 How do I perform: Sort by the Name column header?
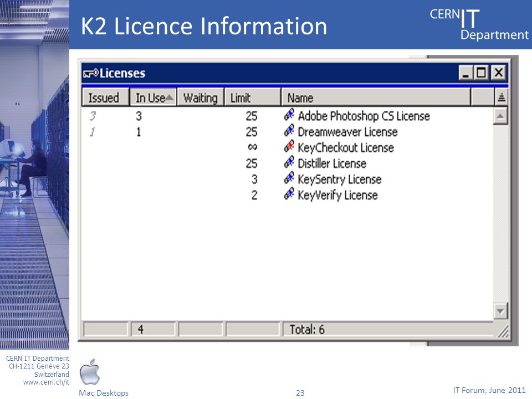376,98
